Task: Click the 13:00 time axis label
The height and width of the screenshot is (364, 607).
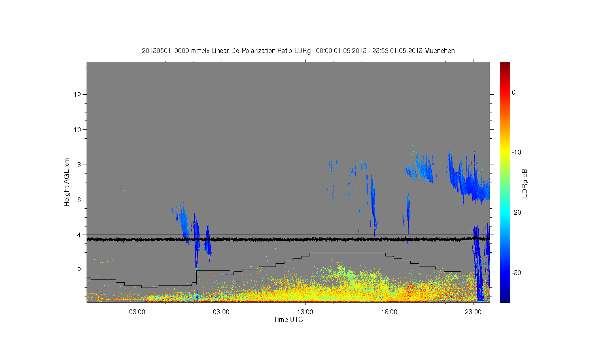Action: pyautogui.click(x=305, y=312)
